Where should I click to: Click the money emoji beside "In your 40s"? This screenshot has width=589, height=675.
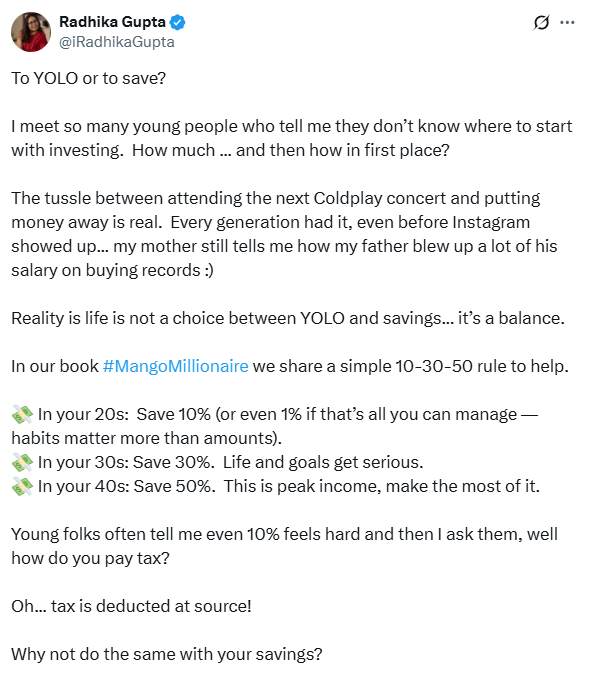click(x=22, y=486)
